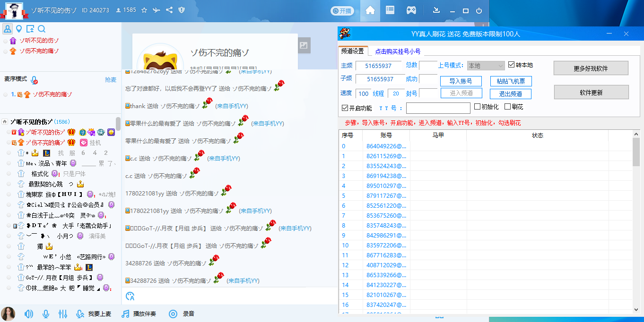Click the 账号 column header
This screenshot has height=322, width=644.
coord(386,136)
